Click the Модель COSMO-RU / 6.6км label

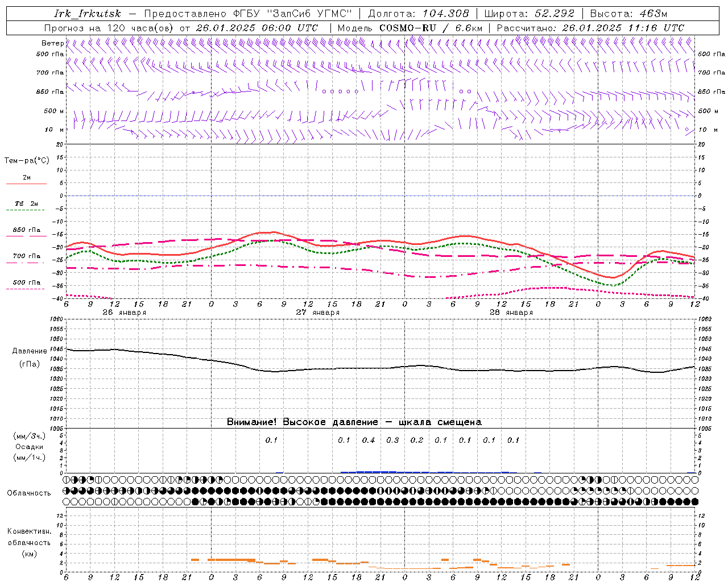click(410, 28)
